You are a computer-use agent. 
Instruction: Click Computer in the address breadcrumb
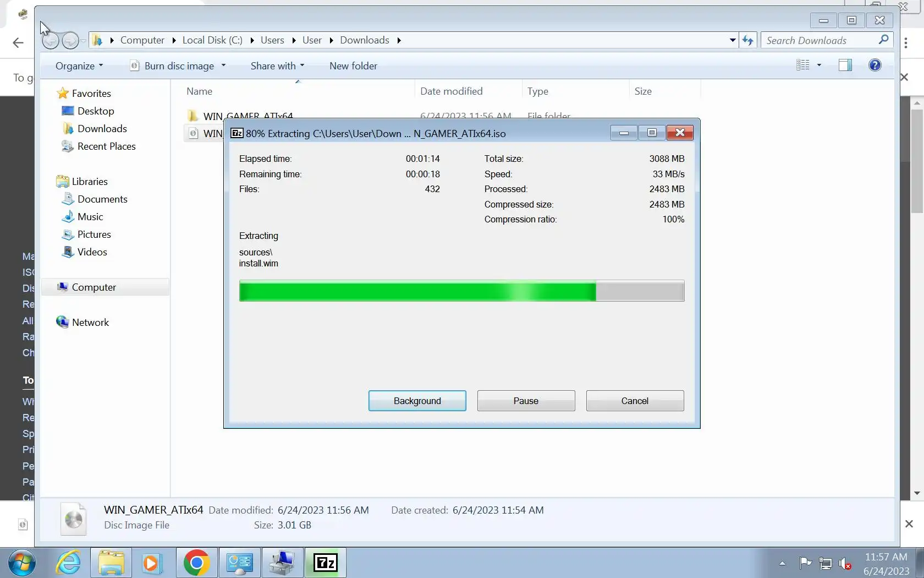coord(142,40)
